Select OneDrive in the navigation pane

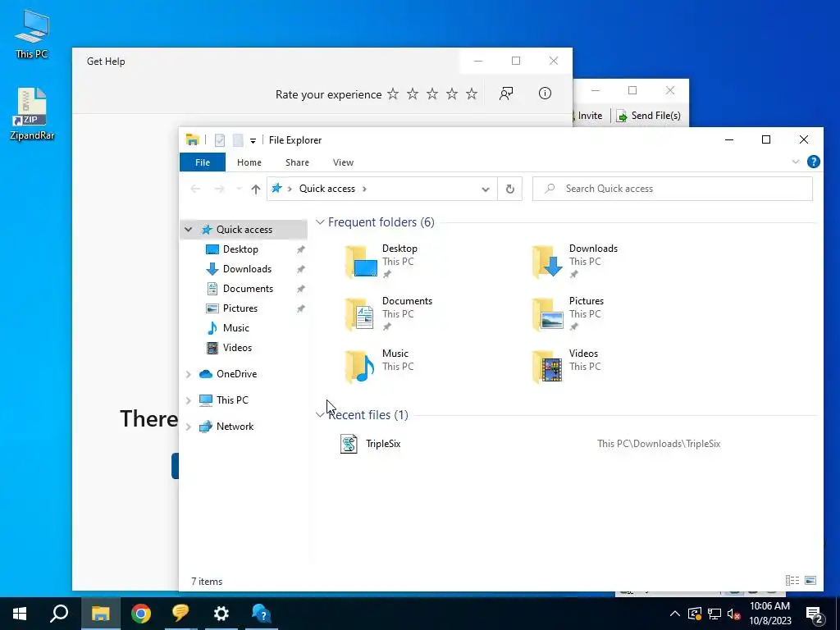(x=236, y=374)
